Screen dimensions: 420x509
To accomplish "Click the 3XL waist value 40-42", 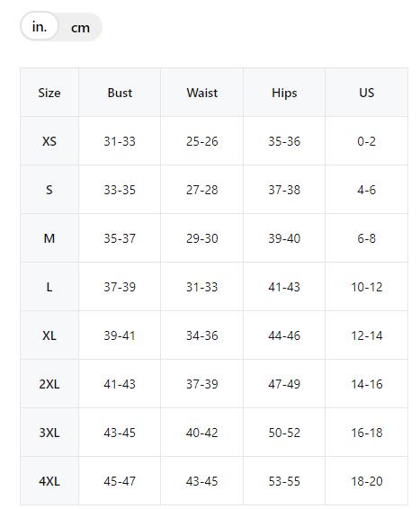I will click(201, 433).
